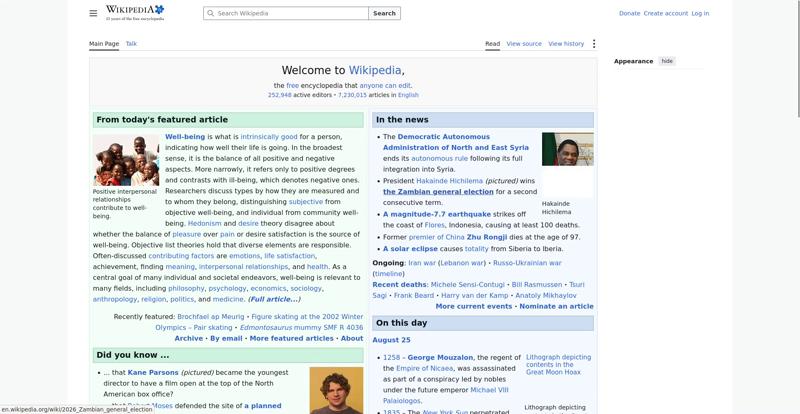Open the Zambian general election link

click(x=438, y=192)
